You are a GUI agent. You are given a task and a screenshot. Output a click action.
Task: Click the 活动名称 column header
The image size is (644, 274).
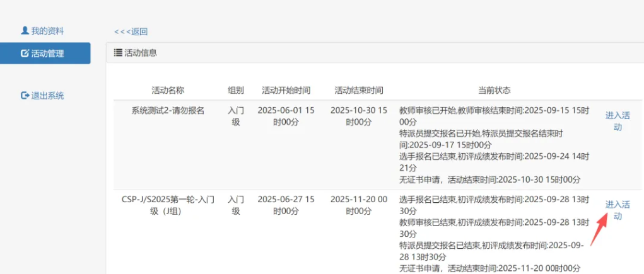click(168, 90)
